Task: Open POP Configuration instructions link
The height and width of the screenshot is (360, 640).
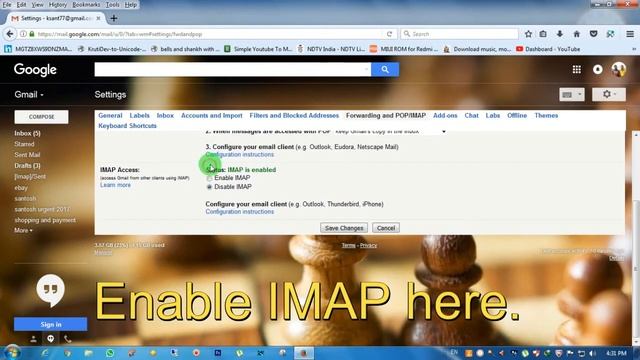Action: pyautogui.click(x=240, y=154)
